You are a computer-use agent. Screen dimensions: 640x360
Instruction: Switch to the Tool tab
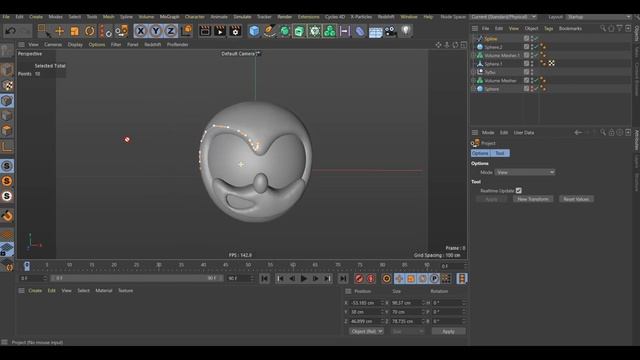pyautogui.click(x=500, y=153)
